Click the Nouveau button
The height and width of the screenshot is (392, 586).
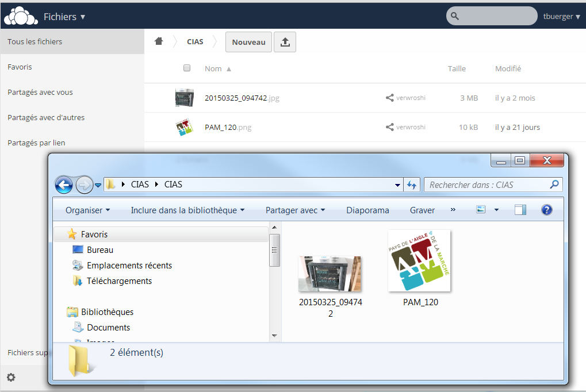pyautogui.click(x=248, y=42)
